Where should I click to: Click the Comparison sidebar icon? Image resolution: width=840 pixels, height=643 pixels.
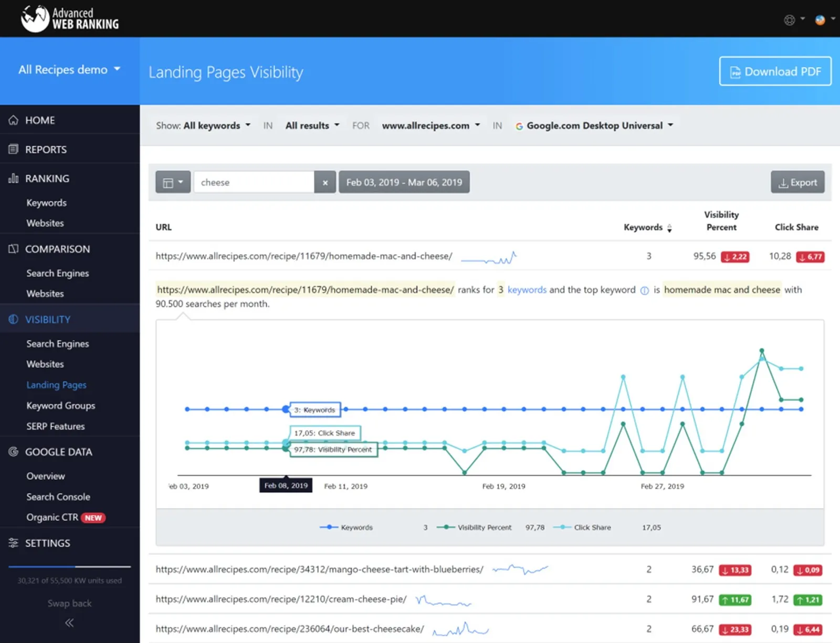(x=13, y=249)
